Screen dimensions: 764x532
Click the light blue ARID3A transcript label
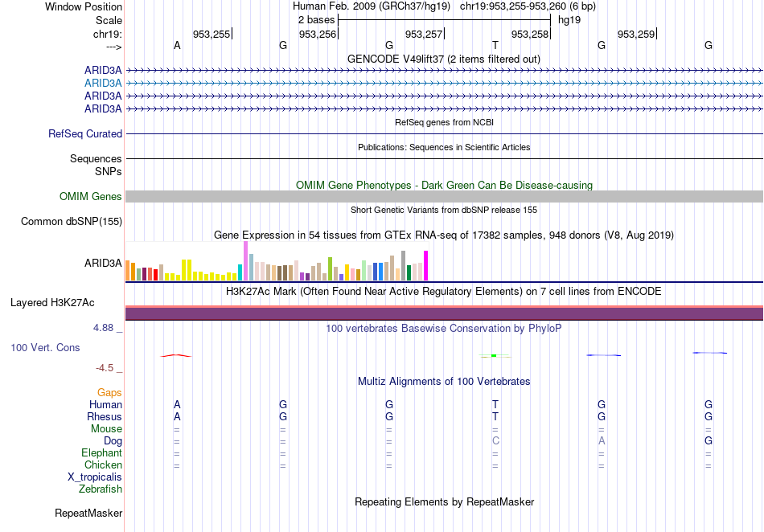coord(103,84)
